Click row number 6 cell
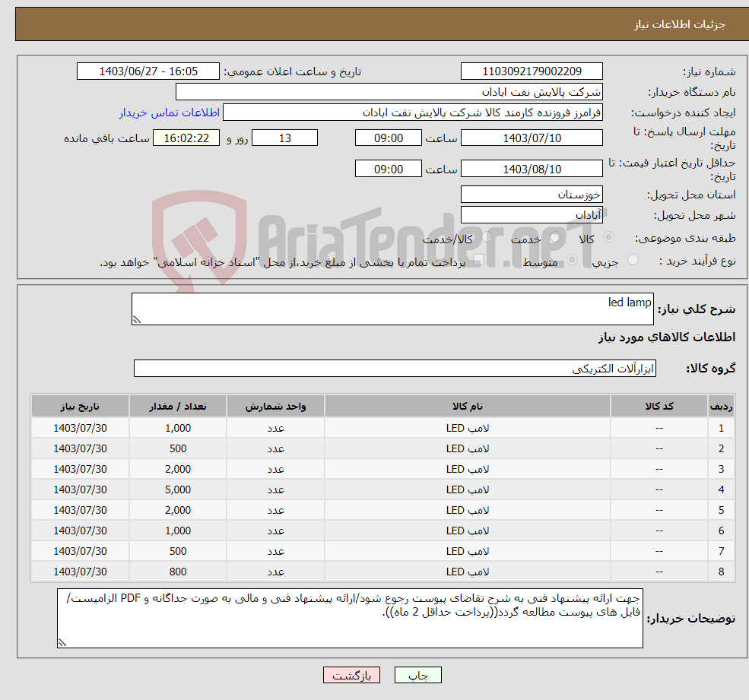The height and width of the screenshot is (700, 749). pyautogui.click(x=722, y=531)
